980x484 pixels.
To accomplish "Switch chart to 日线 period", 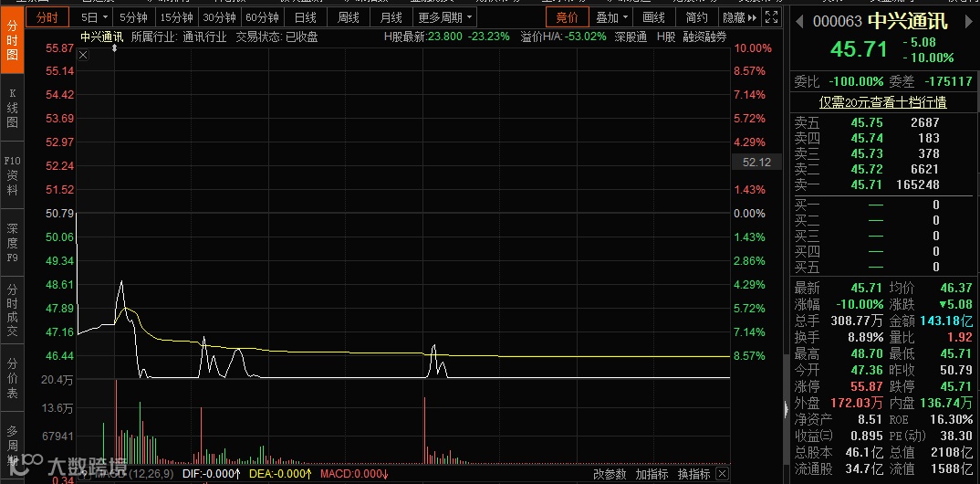I will 305,17.
